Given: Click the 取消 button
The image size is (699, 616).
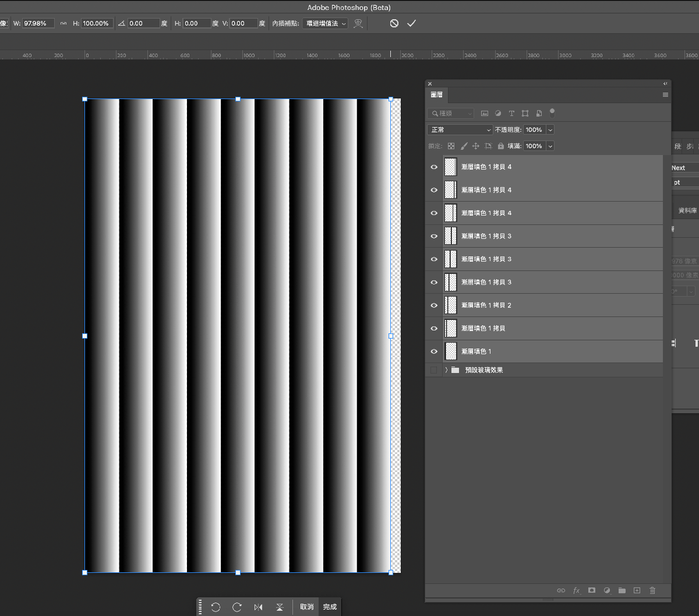Looking at the screenshot, I should 307,607.
